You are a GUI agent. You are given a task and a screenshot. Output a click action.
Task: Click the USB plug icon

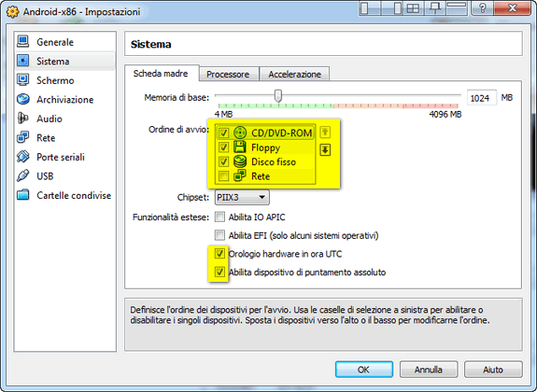pos(23,176)
